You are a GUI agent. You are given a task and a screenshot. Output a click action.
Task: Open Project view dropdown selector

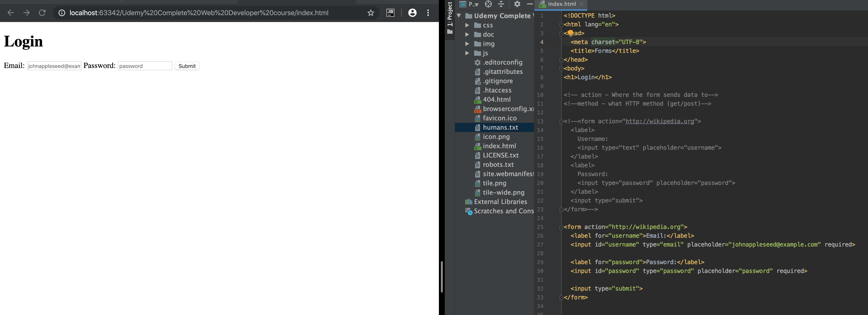[x=469, y=4]
